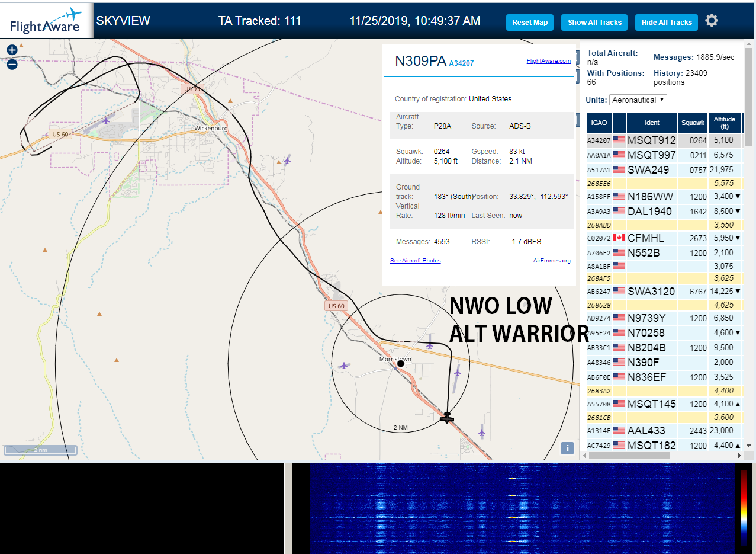The height and width of the screenshot is (554, 756).
Task: Click the US flag in MSQT997 row
Action: pos(619,155)
